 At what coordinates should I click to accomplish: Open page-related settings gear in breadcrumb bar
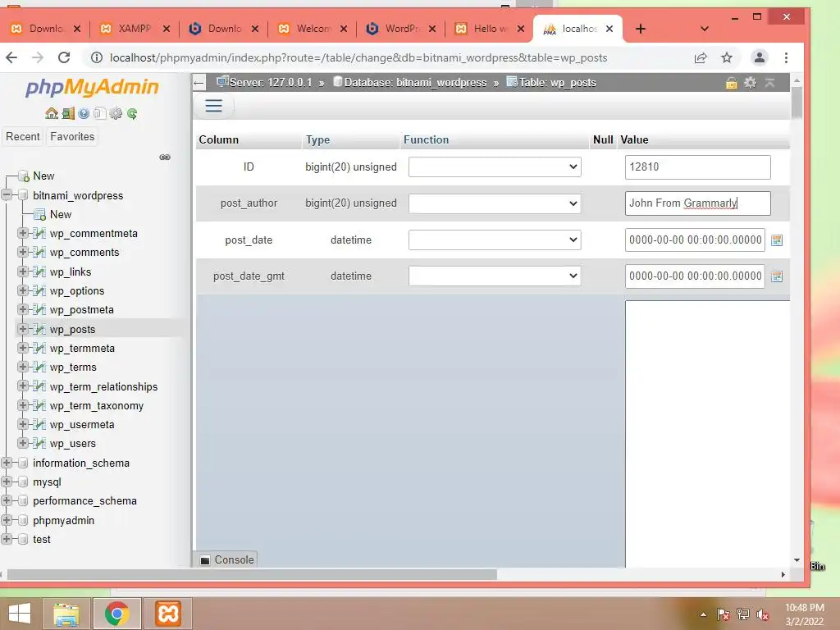pos(751,83)
